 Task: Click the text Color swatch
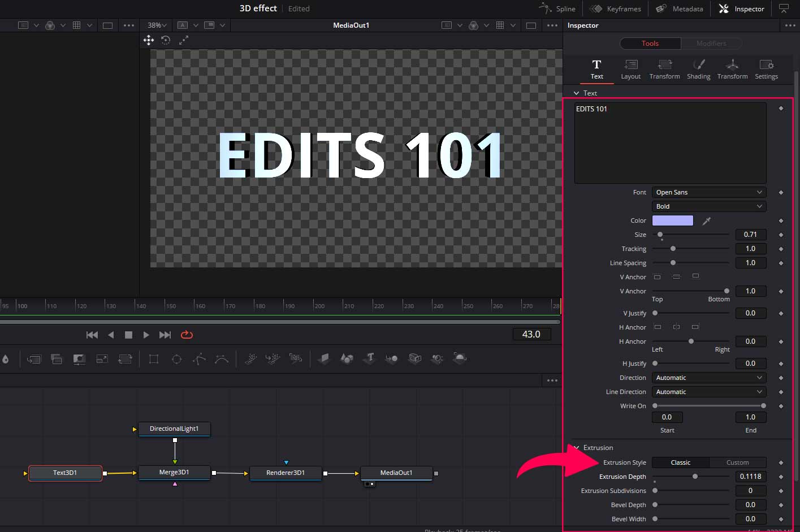pyautogui.click(x=673, y=220)
